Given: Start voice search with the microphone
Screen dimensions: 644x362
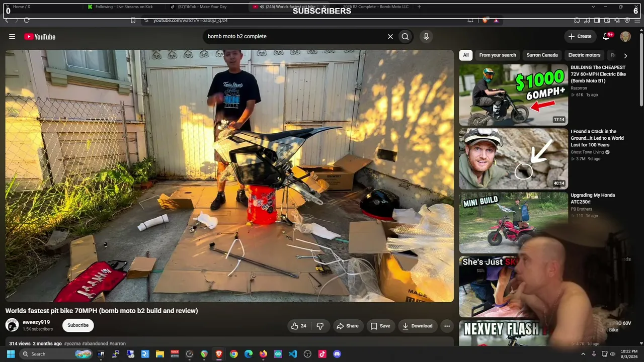Looking at the screenshot, I should tap(426, 37).
